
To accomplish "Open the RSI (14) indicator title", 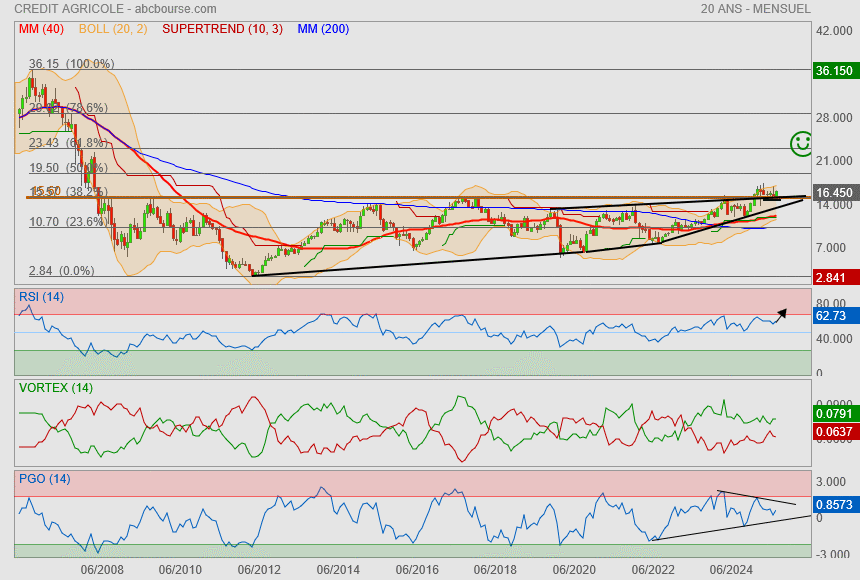I will tap(41, 296).
